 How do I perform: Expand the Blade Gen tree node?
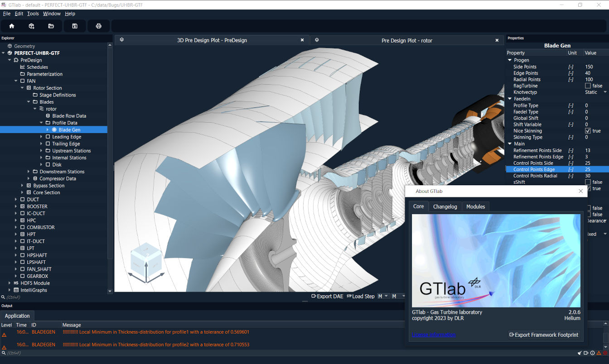click(x=48, y=130)
